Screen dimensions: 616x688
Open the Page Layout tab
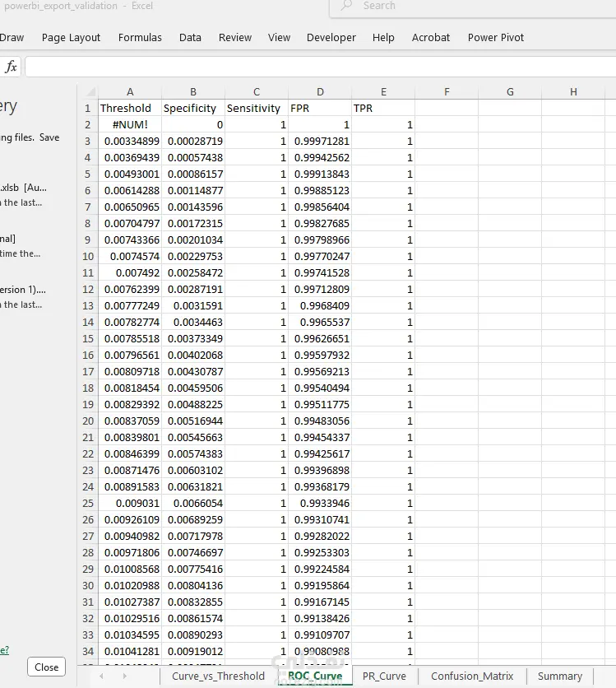[x=71, y=37]
